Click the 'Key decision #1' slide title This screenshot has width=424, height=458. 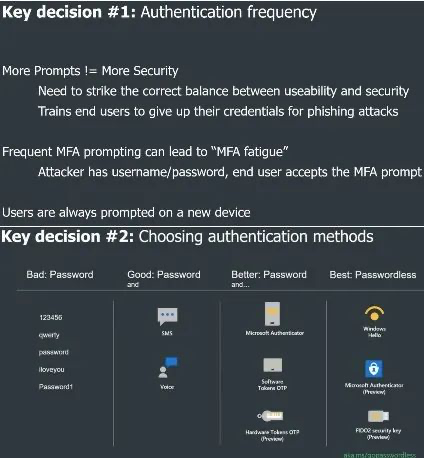coord(159,12)
